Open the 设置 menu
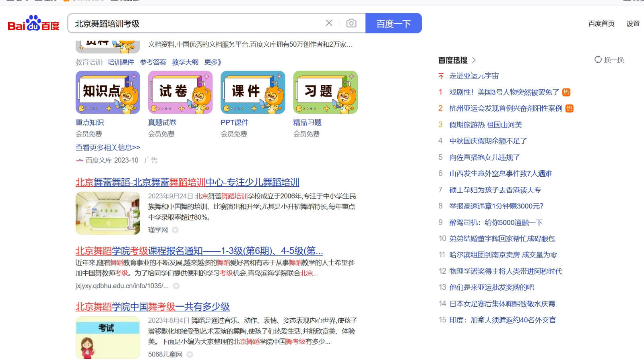The image size is (644, 363). [633, 24]
